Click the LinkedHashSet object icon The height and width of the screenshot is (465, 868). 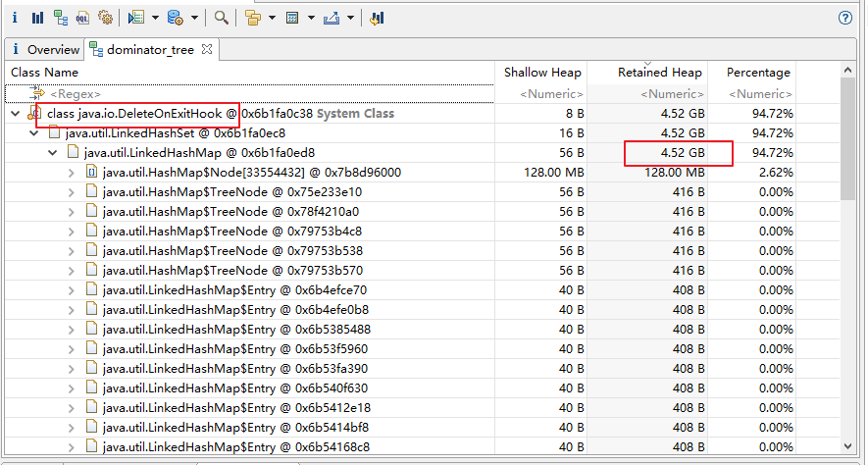[54, 132]
